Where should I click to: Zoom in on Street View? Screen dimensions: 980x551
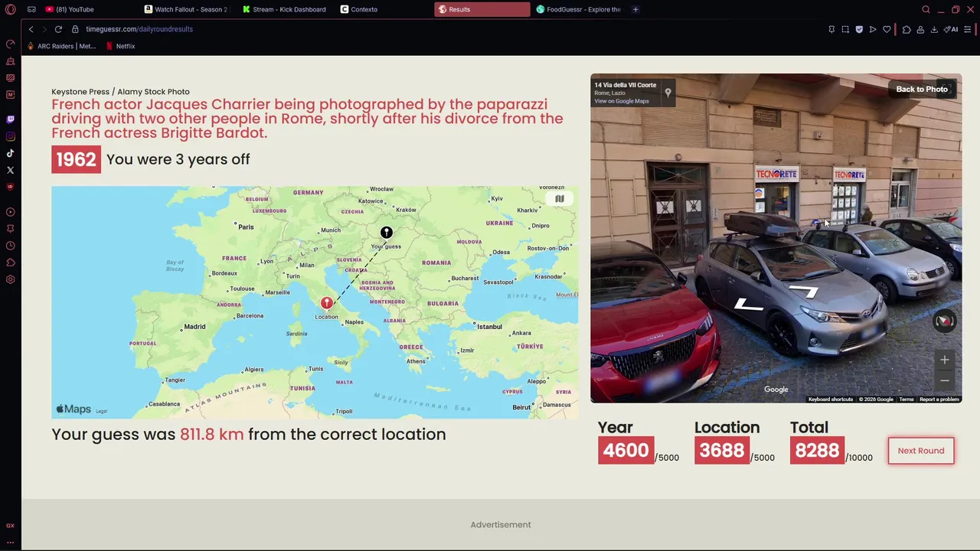[945, 360]
